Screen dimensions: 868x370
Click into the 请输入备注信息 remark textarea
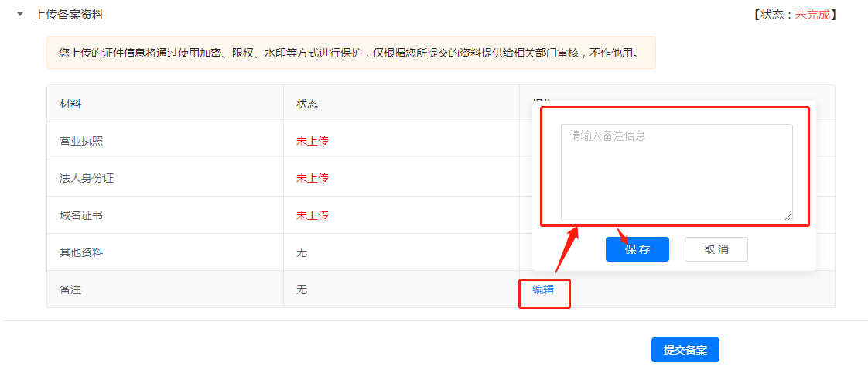point(676,173)
